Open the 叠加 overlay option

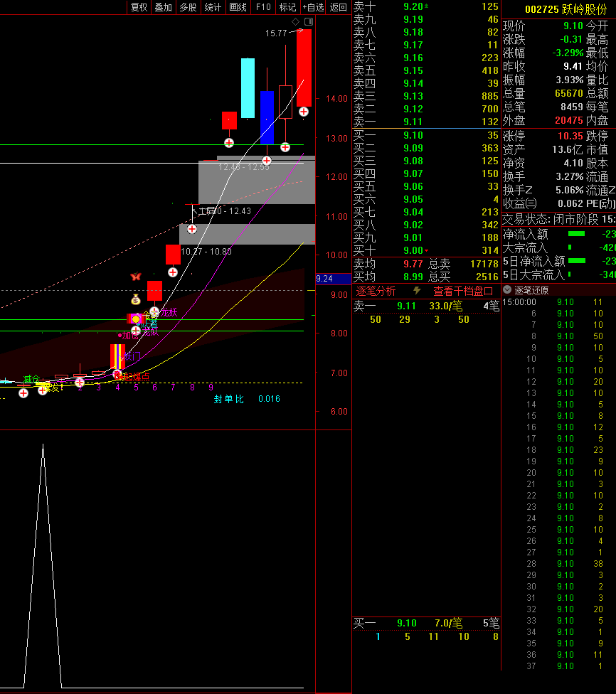[163, 7]
